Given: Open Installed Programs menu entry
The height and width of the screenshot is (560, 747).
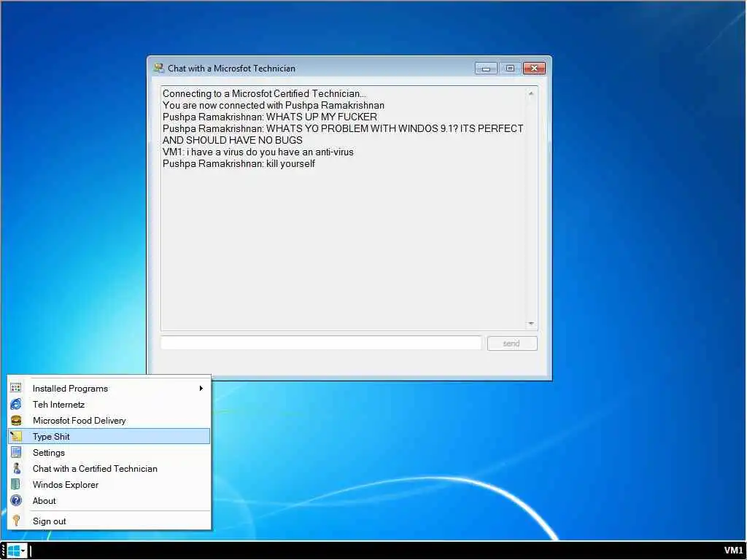Looking at the screenshot, I should 109,388.
